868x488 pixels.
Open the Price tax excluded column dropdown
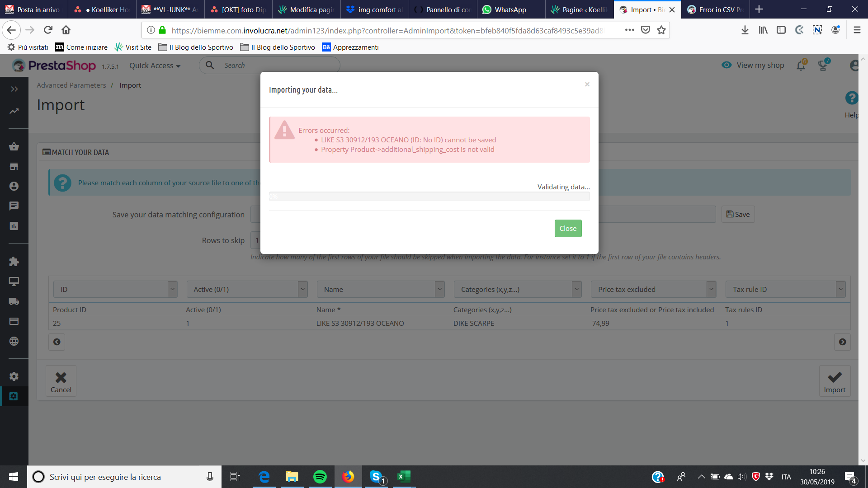point(653,289)
